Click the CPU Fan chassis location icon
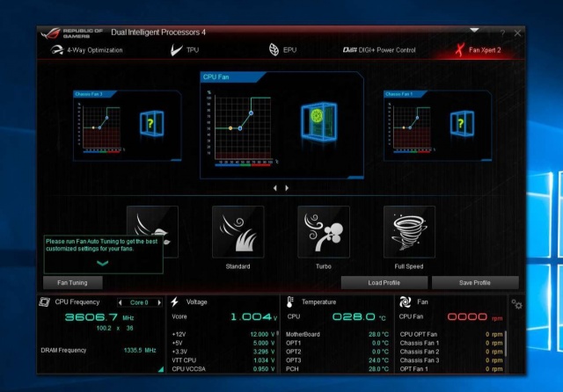563x392 pixels. (318, 122)
